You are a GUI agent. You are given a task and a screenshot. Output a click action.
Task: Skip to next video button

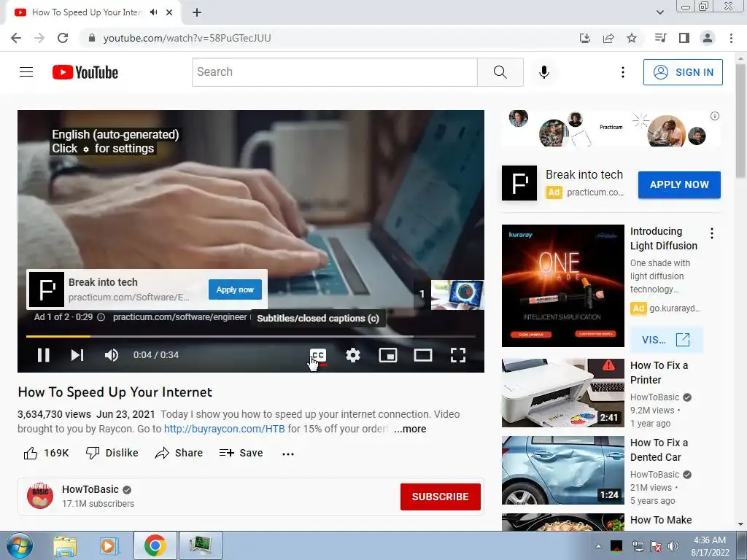pyautogui.click(x=77, y=355)
